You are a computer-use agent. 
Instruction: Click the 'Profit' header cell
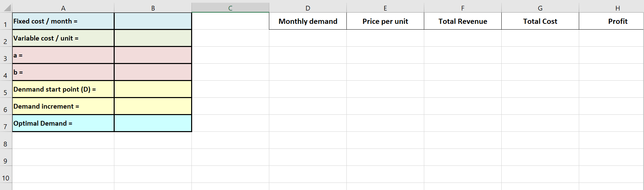(x=611, y=21)
